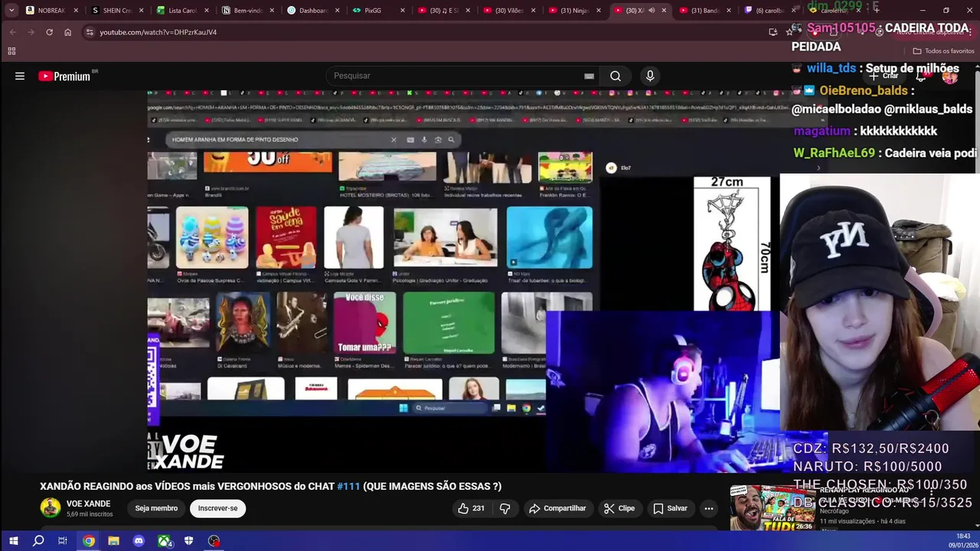Save the video with Salvar
Image resolution: width=980 pixels, height=551 pixels.
pyautogui.click(x=670, y=508)
